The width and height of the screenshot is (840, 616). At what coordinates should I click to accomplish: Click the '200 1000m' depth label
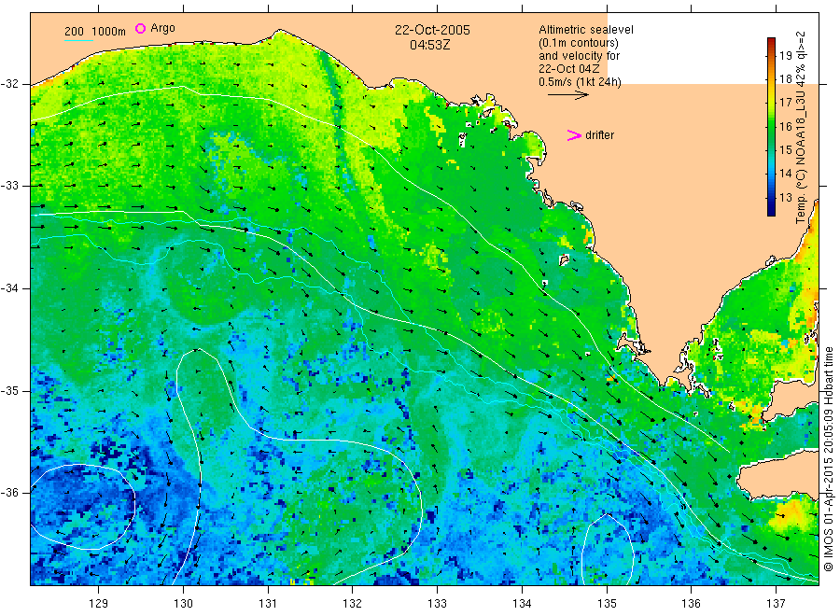[x=95, y=32]
